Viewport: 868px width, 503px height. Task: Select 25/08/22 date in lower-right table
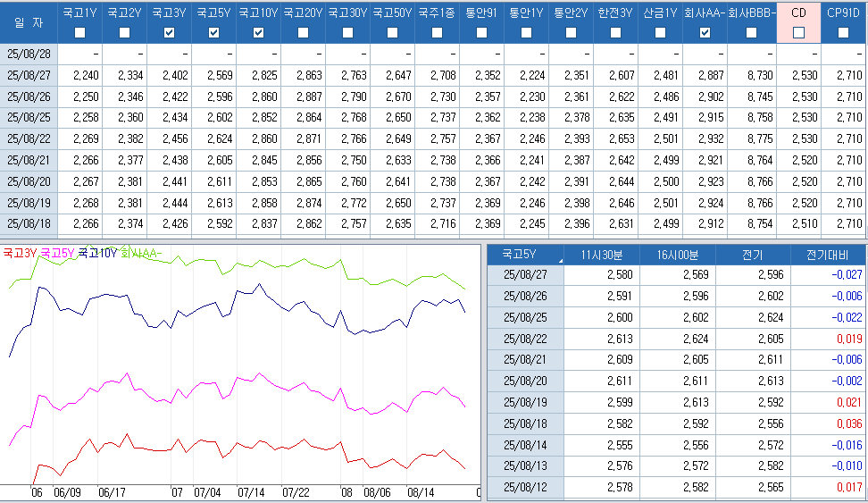coord(525,339)
